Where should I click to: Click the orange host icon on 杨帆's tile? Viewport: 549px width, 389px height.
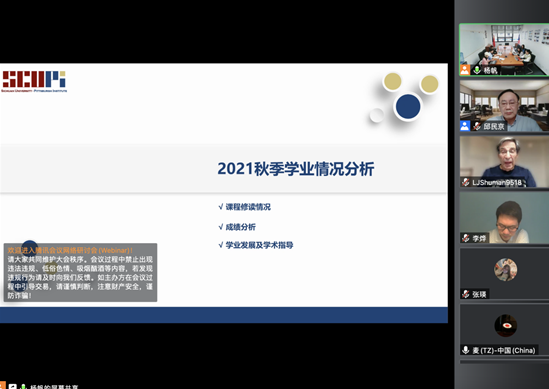coord(465,70)
